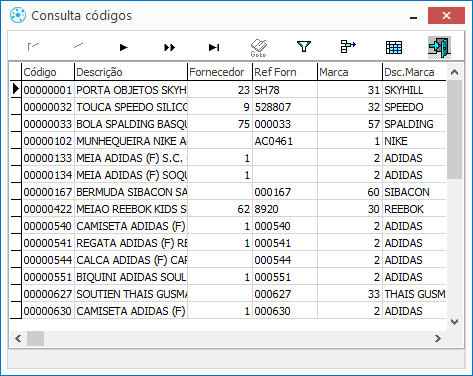This screenshot has height=376, width=473.
Task: Exit using the door icon
Action: 439,47
